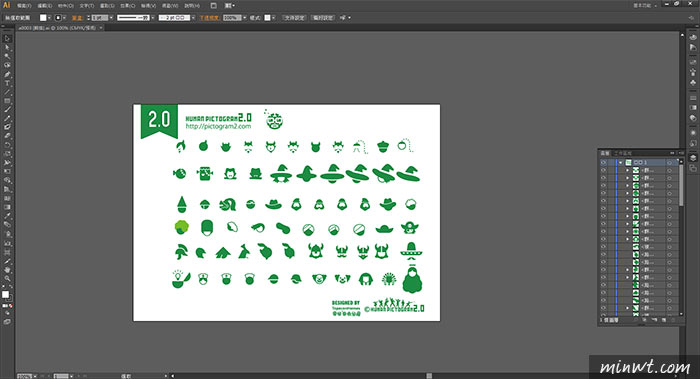Collapse the top layer disclosure triangle
This screenshot has width=700, height=379.
[621, 162]
